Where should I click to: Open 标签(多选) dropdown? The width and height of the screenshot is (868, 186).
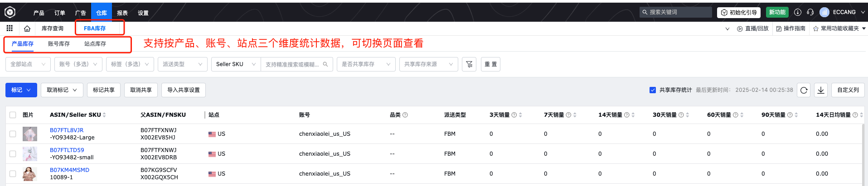pyautogui.click(x=130, y=64)
